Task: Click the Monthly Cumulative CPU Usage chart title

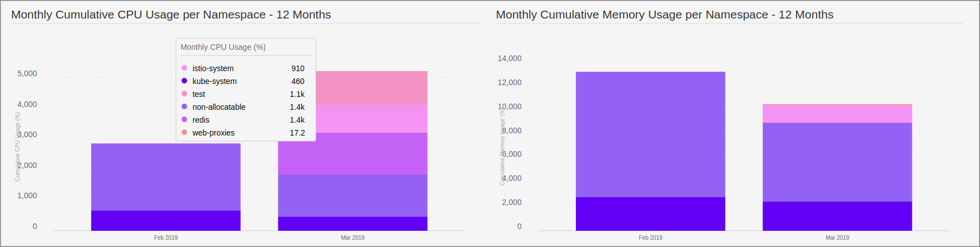Action: pos(171,15)
